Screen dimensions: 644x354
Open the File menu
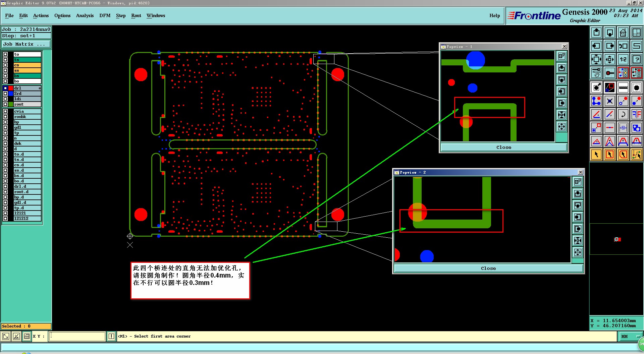click(9, 15)
